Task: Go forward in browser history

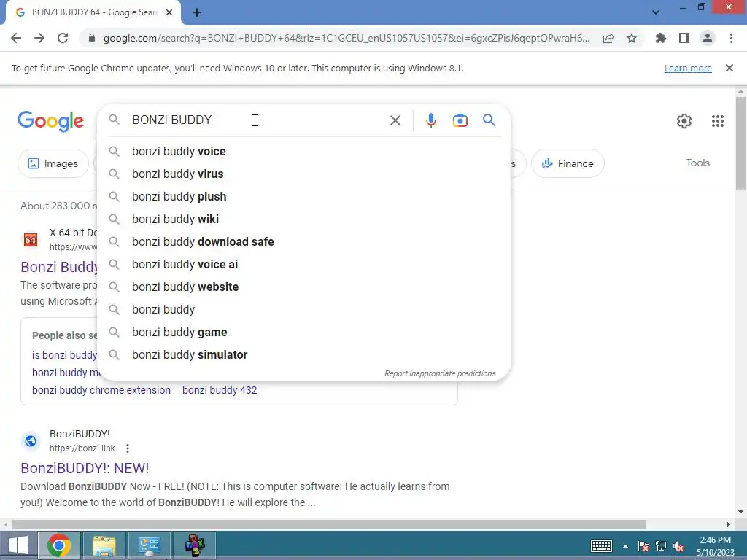Action: click(39, 38)
